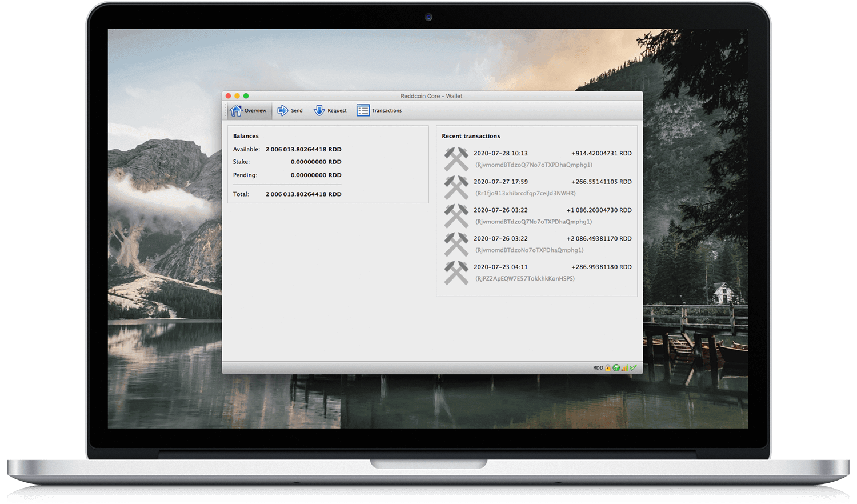
Task: Click the mining icon for +1 086.20304730 RDD transaction
Action: [456, 216]
